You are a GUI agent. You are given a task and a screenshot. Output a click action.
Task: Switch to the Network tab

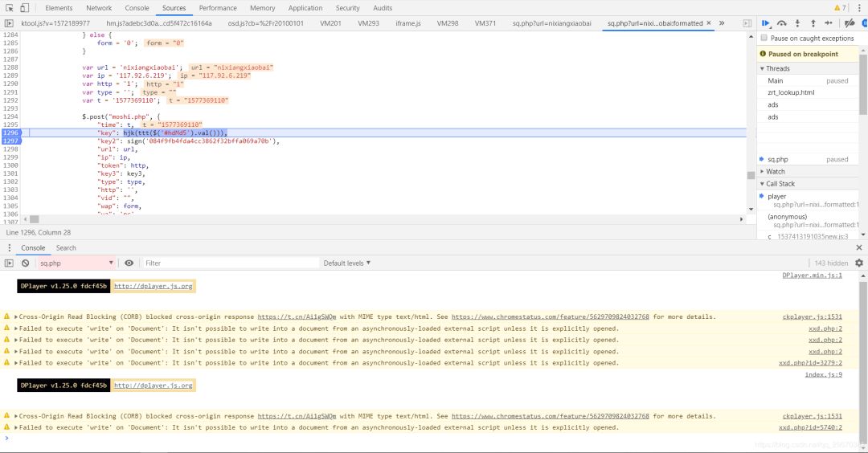coord(99,8)
